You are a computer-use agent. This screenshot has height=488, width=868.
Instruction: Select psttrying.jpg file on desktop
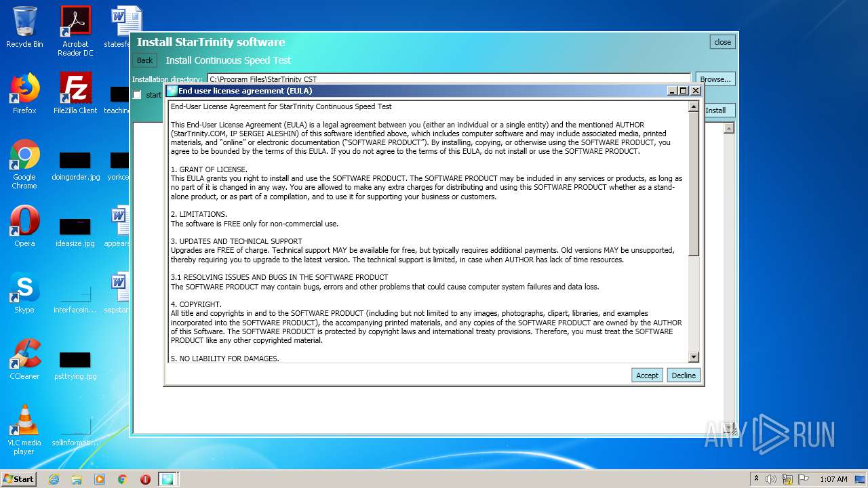click(x=75, y=366)
